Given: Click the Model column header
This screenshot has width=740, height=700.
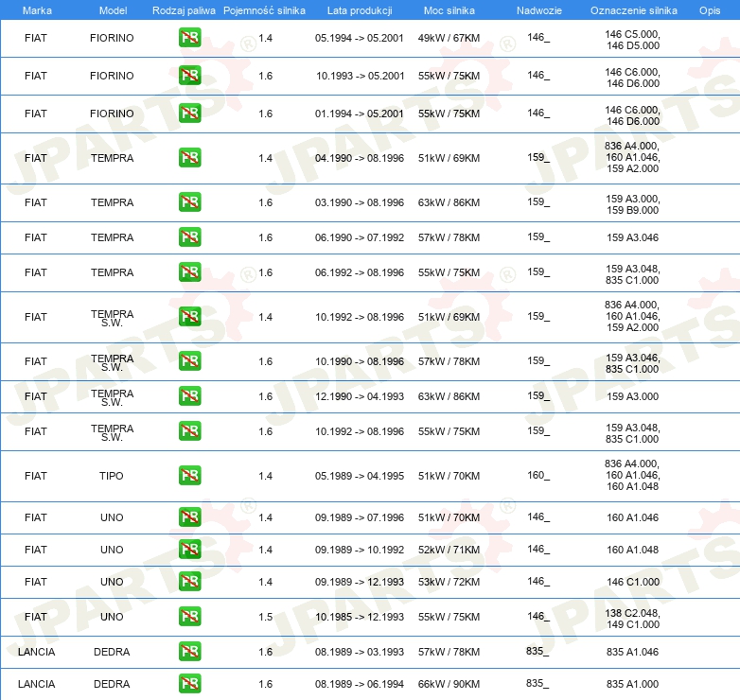Looking at the screenshot, I should (x=113, y=10).
